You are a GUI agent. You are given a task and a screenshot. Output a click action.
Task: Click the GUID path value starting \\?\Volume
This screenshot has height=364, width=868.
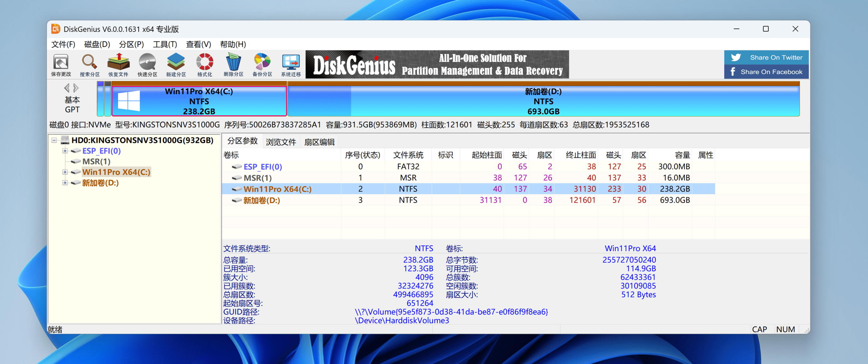pos(451,312)
